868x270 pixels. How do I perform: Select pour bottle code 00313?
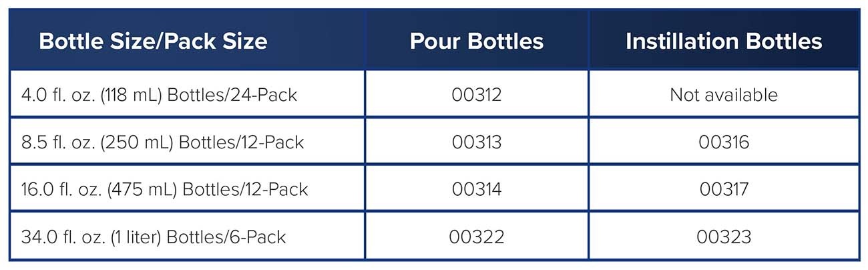click(x=476, y=142)
